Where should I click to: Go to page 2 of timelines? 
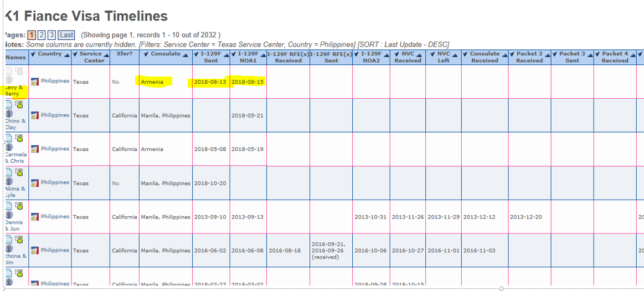click(42, 35)
